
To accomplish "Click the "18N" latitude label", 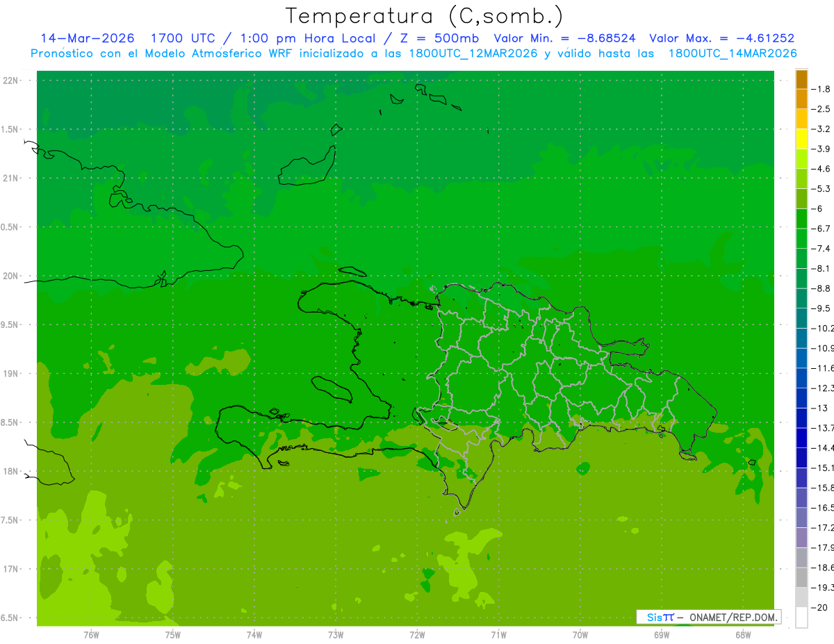I will click(x=10, y=471).
